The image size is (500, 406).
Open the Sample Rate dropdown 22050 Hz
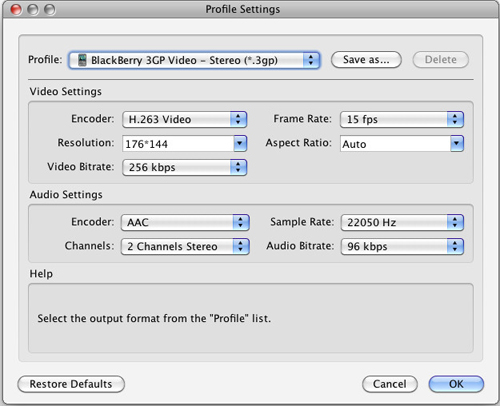point(402,222)
